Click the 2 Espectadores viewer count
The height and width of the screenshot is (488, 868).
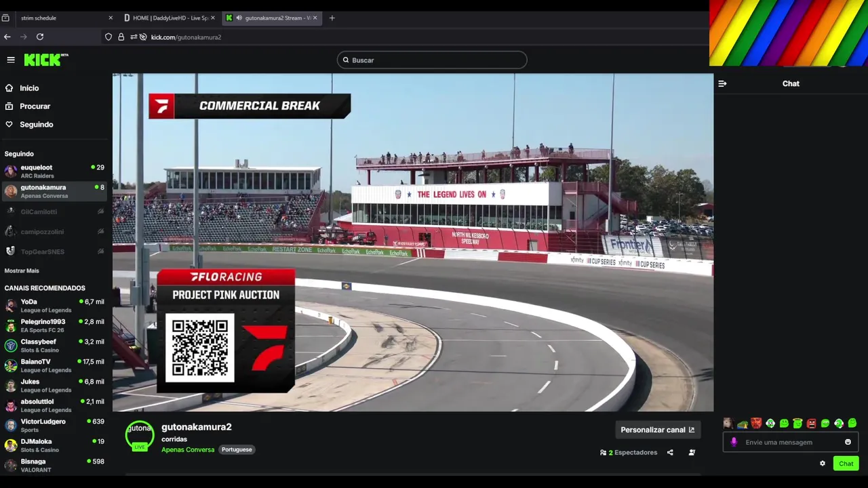(x=629, y=452)
